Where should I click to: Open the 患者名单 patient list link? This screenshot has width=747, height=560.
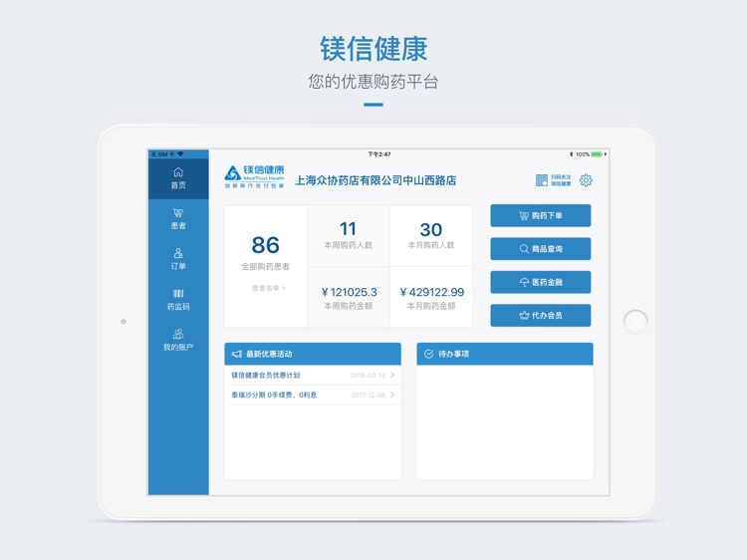(x=268, y=288)
